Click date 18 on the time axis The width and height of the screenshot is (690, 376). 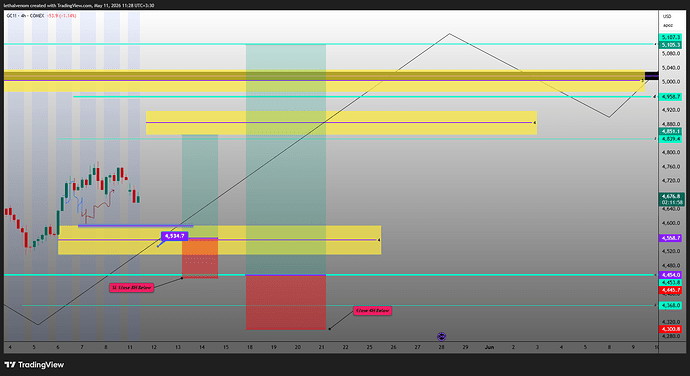tap(250, 347)
